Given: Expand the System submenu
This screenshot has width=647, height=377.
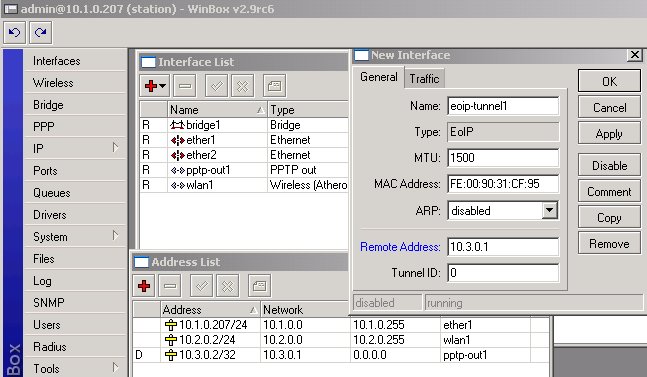Looking at the screenshot, I should click(75, 237).
